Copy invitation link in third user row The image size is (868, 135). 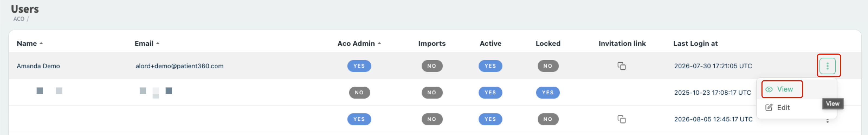(621, 119)
